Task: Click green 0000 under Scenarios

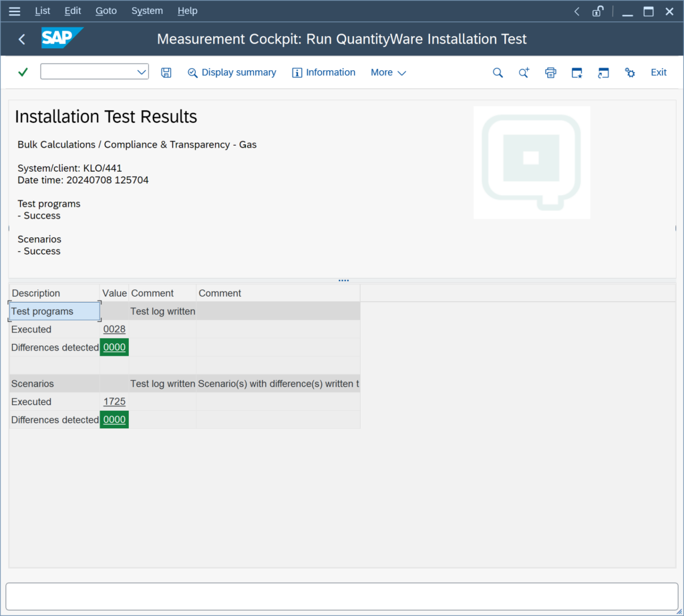Action: tap(114, 420)
